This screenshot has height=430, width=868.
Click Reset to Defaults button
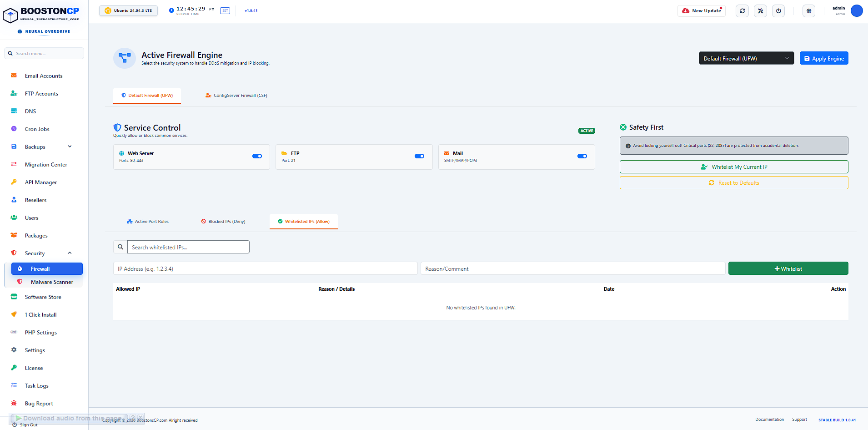coord(734,183)
